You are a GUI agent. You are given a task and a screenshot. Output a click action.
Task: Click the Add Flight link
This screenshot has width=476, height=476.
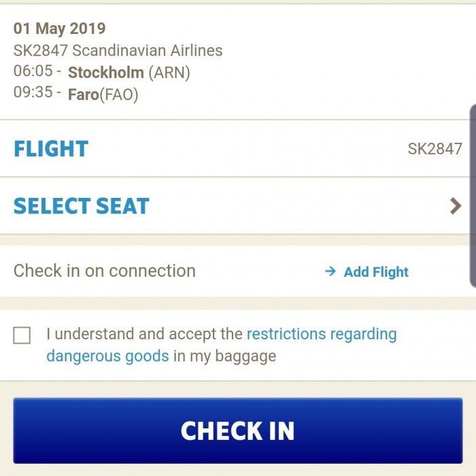[x=376, y=272]
